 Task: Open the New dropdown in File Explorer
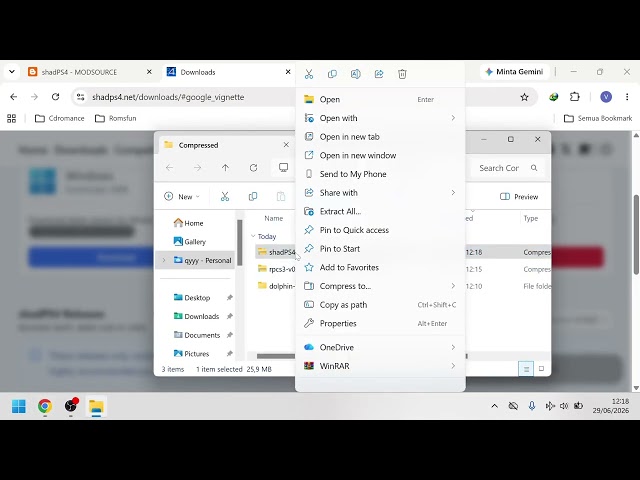[x=182, y=197]
